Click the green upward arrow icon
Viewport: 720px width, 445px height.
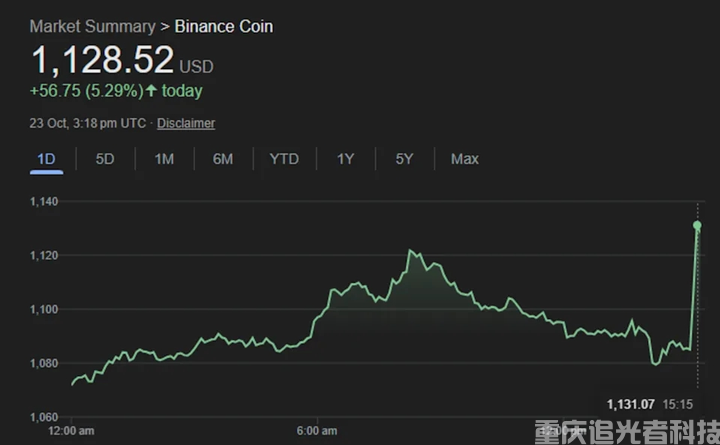151,91
